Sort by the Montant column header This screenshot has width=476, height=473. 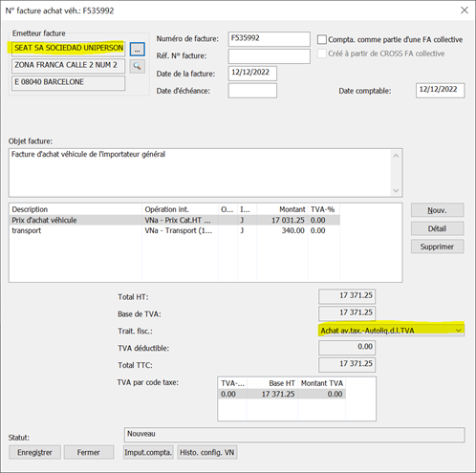click(282, 209)
